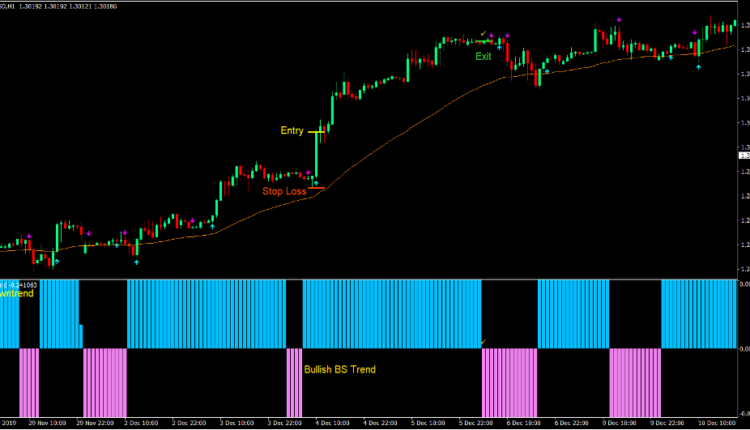Click the green Exit text label

pos(484,57)
